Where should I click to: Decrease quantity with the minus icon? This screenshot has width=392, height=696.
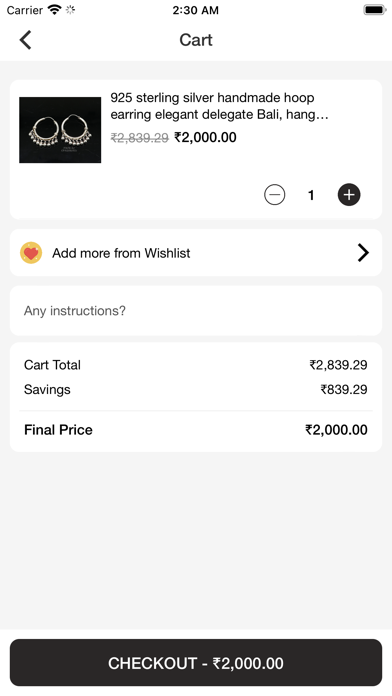click(x=275, y=195)
